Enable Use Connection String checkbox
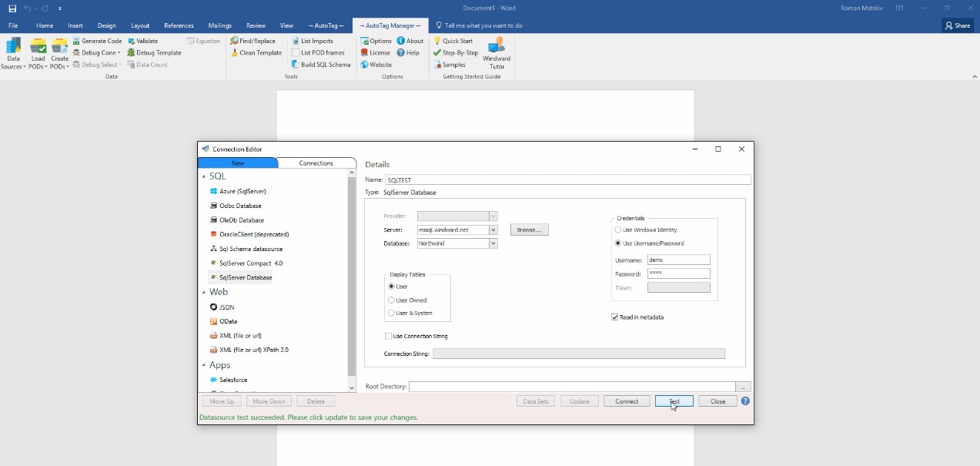This screenshot has width=980, height=466. (x=388, y=337)
